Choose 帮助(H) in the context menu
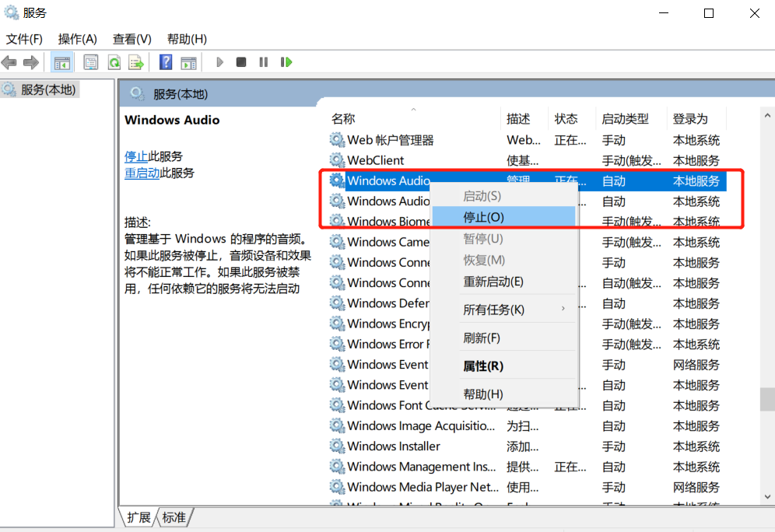 [503, 394]
